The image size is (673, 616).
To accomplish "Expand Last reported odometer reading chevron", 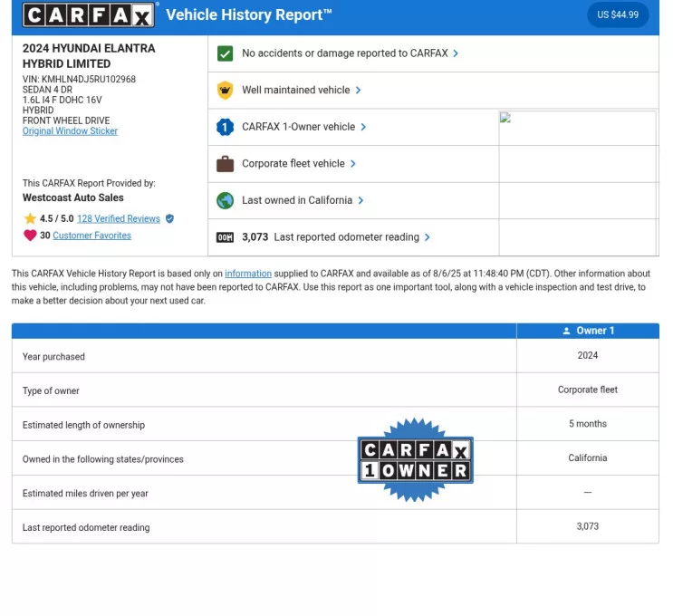I will [x=428, y=237].
